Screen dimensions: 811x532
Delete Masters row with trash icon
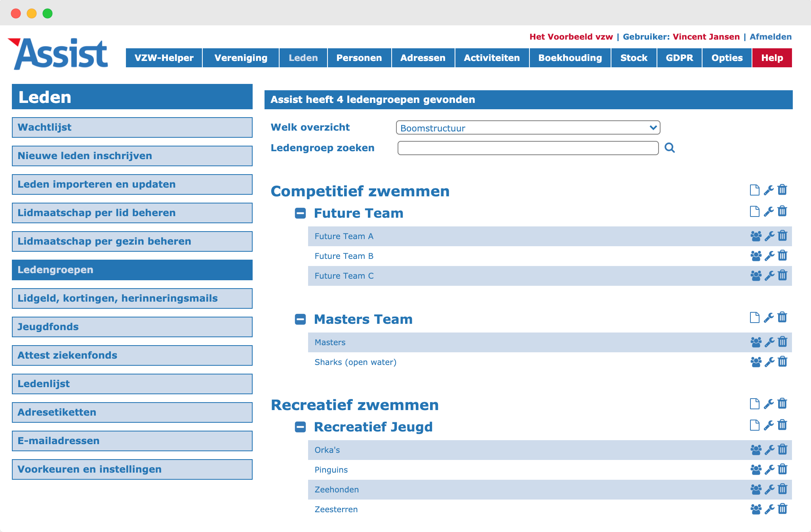coord(782,342)
